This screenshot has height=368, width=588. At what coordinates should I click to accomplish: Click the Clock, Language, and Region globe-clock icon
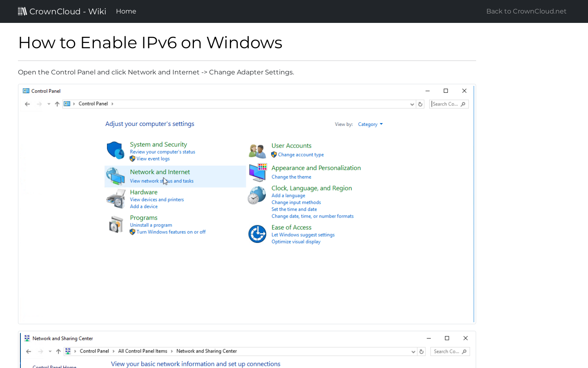point(257,195)
